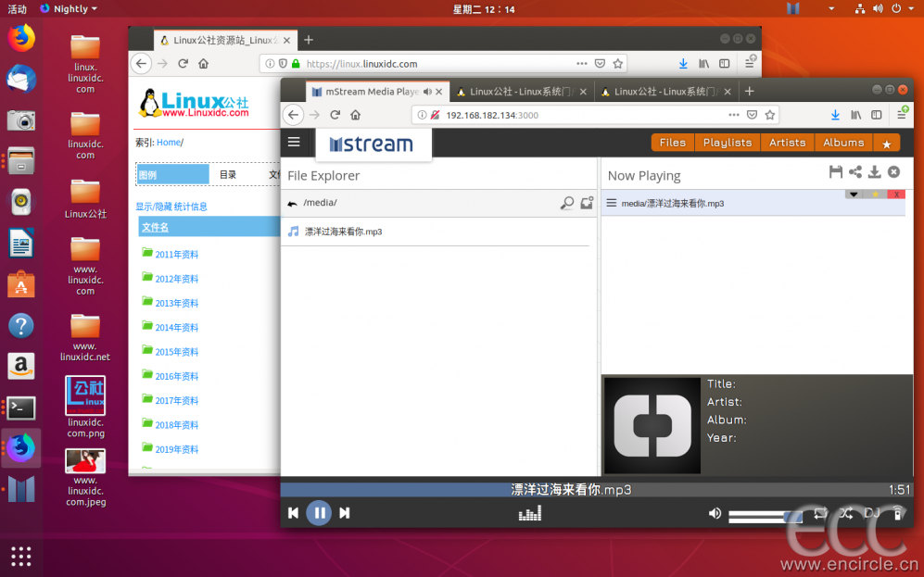
Task: Enable Auto DJ mode
Action: coord(872,513)
